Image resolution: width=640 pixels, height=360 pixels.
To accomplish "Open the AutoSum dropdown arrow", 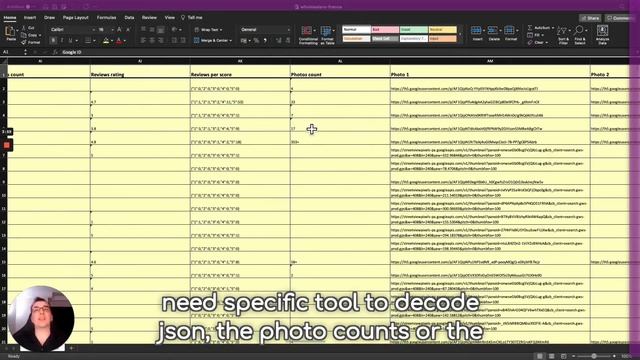I will 553,28.
